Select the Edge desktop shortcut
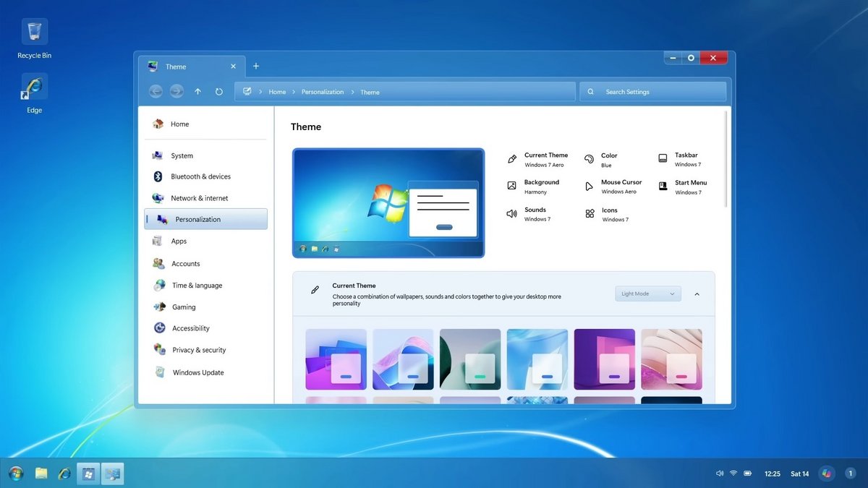868x488 pixels. [35, 94]
